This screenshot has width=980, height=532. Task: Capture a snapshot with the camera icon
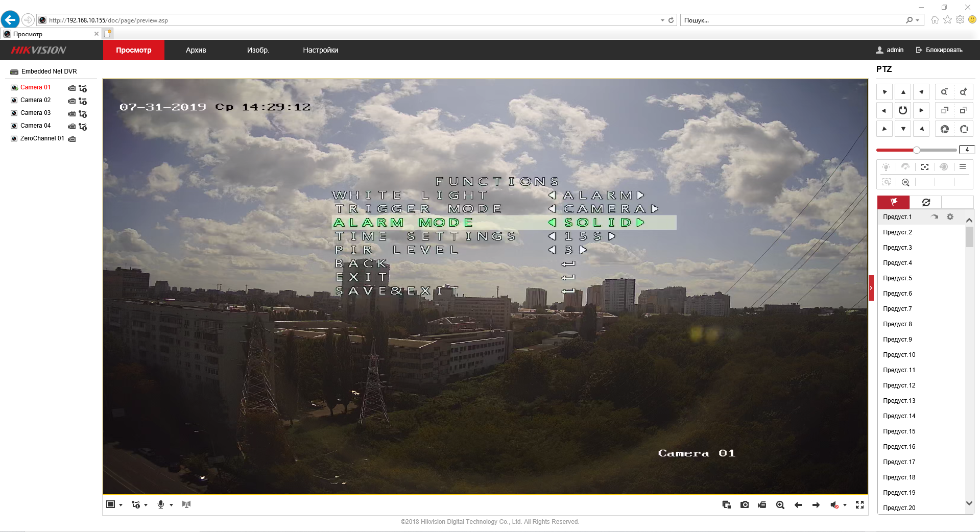(x=745, y=505)
